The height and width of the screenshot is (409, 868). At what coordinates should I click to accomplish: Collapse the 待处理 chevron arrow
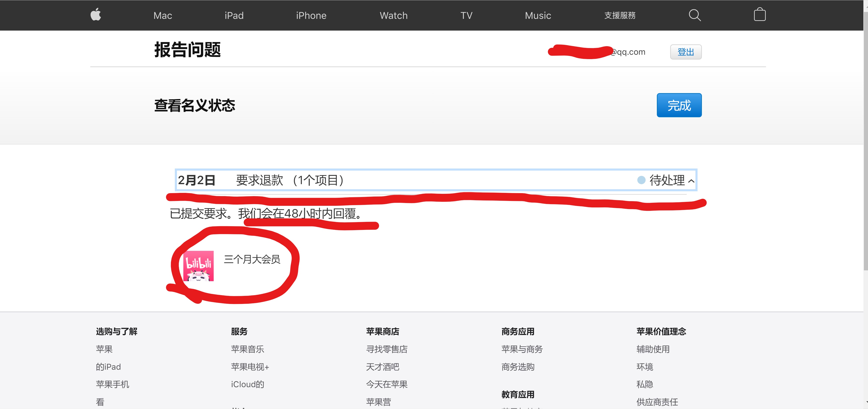point(691,181)
